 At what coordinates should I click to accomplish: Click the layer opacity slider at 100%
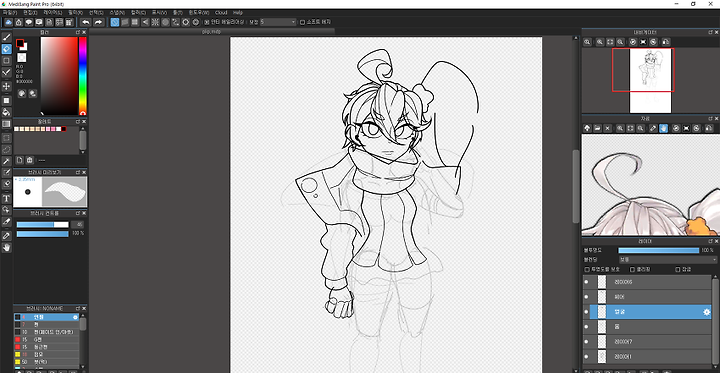pyautogui.click(x=658, y=250)
